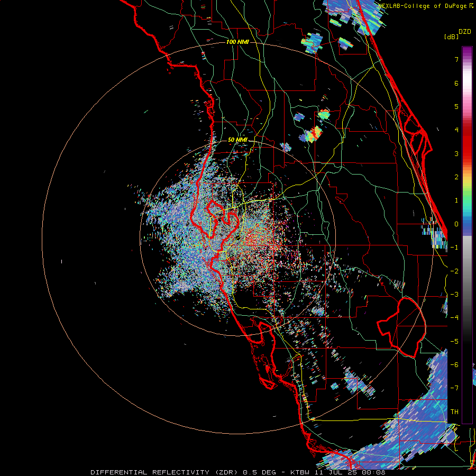Click the [dB] units label
The width and height of the screenshot is (476, 476).
coord(451,36)
